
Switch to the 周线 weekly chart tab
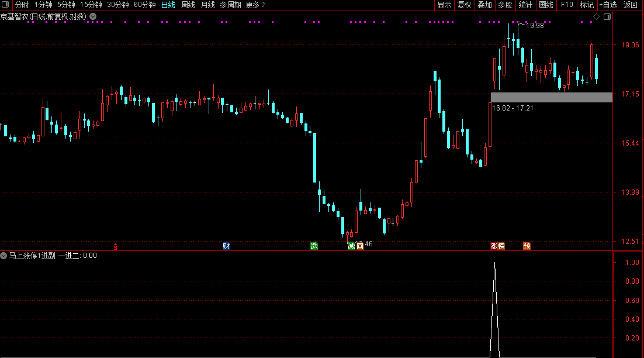[x=188, y=5]
